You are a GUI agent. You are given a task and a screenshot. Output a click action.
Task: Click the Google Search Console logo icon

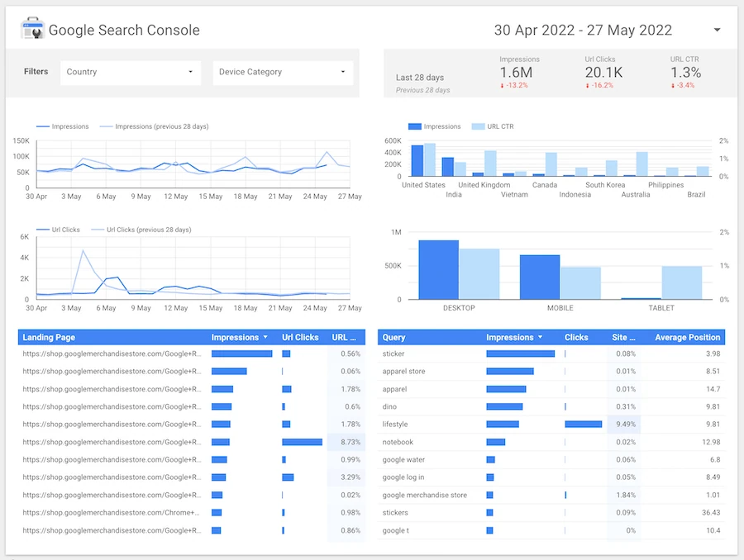point(32,29)
